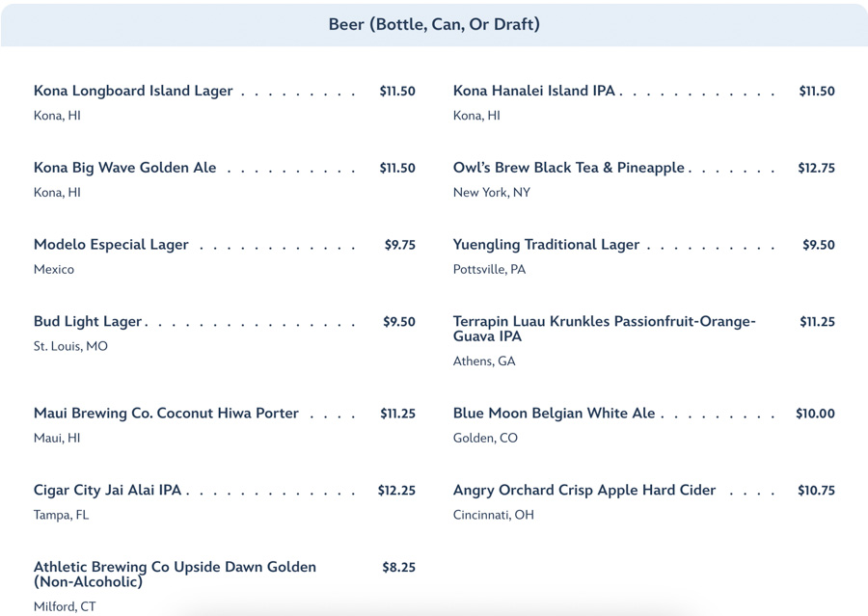The width and height of the screenshot is (868, 616).
Task: Click the Pottsville, PA origin text
Action: [489, 270]
